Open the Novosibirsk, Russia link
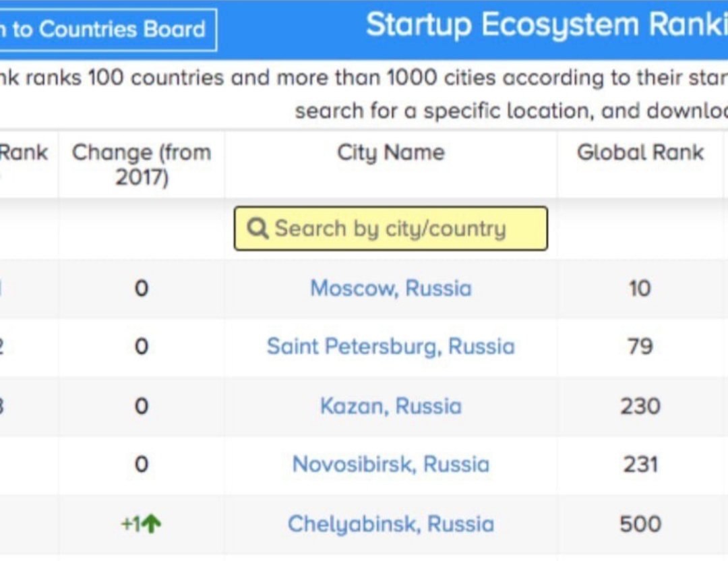 click(391, 465)
